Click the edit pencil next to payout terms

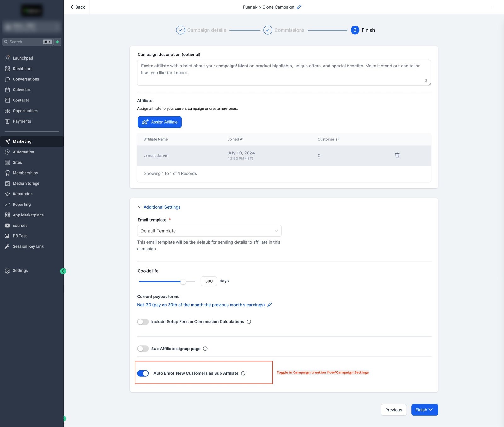coord(270,305)
